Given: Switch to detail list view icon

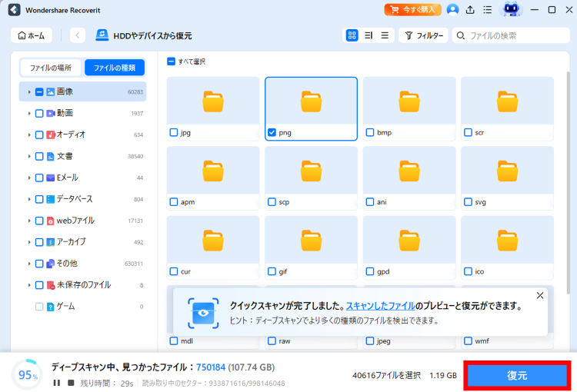Looking at the screenshot, I should (x=369, y=35).
